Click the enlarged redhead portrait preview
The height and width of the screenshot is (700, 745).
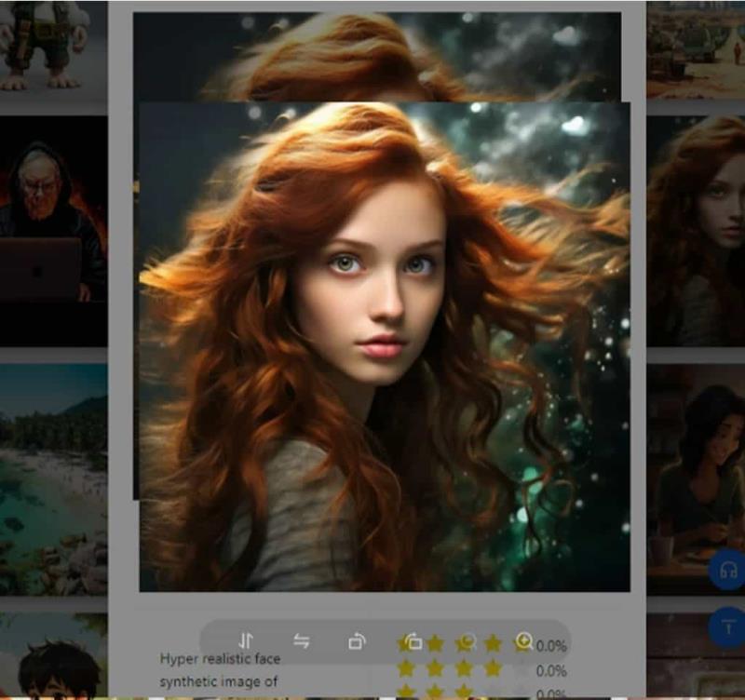[x=385, y=346]
